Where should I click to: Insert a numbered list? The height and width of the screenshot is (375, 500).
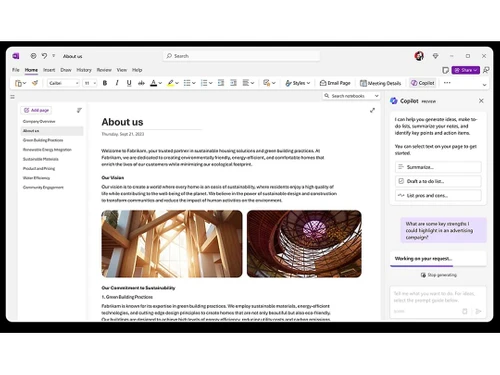[x=204, y=83]
